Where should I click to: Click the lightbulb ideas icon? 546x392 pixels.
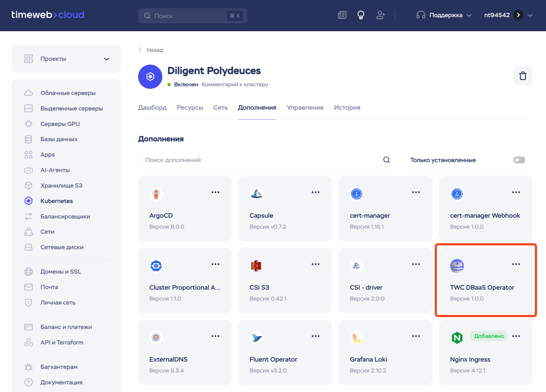361,15
